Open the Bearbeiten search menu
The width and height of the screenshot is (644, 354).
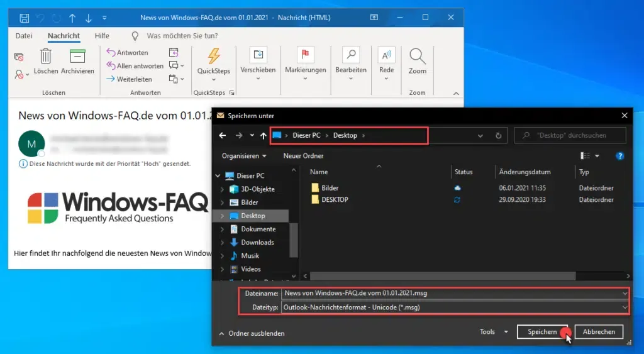[x=351, y=64]
